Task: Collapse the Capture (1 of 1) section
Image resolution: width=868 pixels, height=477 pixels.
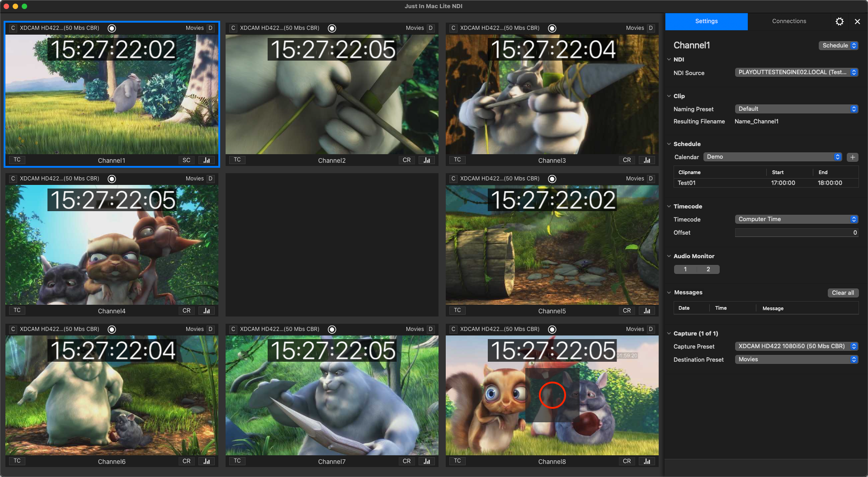Action: click(x=669, y=334)
